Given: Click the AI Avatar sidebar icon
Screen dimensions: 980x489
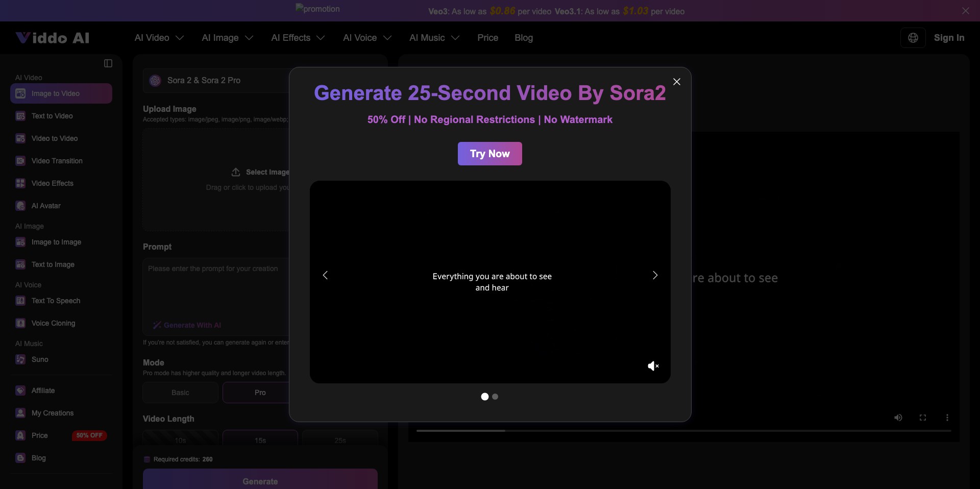Looking at the screenshot, I should tap(20, 206).
